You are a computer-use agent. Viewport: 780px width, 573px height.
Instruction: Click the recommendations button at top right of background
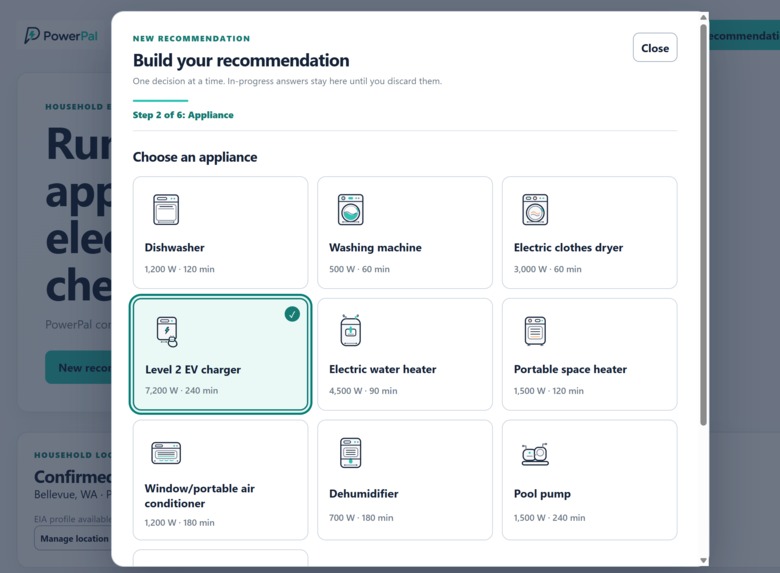[x=745, y=35]
